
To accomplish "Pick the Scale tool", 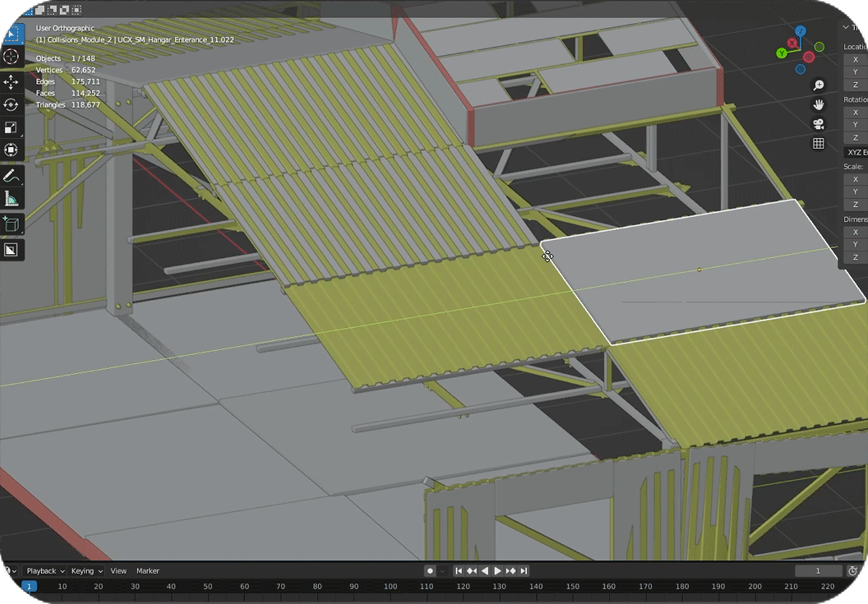I will [10, 128].
